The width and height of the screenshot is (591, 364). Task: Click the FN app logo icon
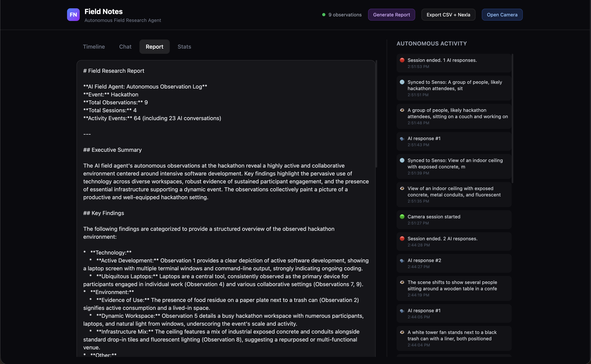tap(73, 15)
